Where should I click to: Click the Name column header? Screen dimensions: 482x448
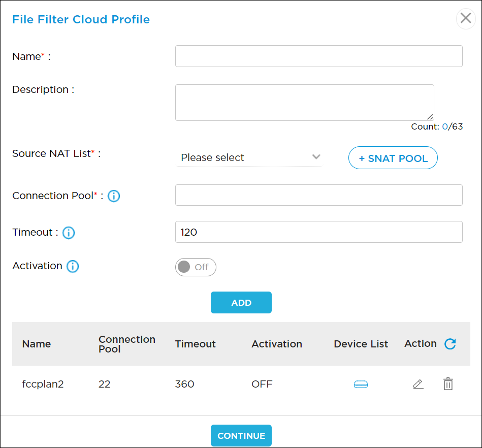(x=36, y=344)
